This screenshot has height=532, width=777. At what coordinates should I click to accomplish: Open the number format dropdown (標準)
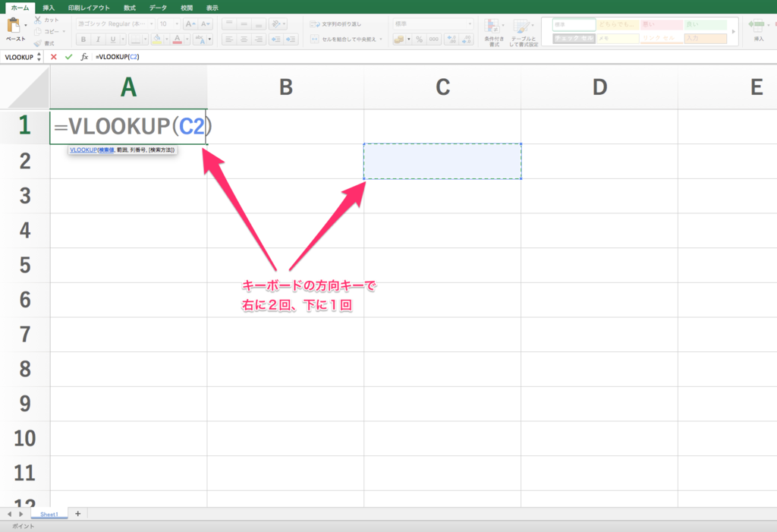(x=433, y=24)
